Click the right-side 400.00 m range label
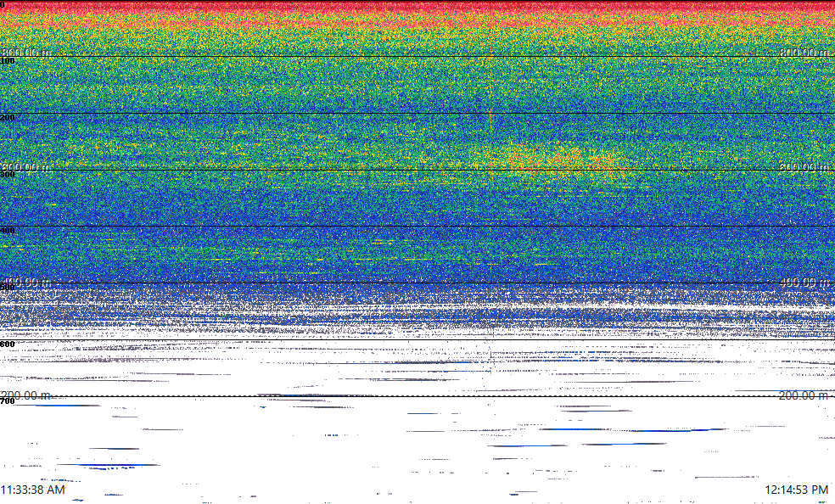 pyautogui.click(x=804, y=282)
